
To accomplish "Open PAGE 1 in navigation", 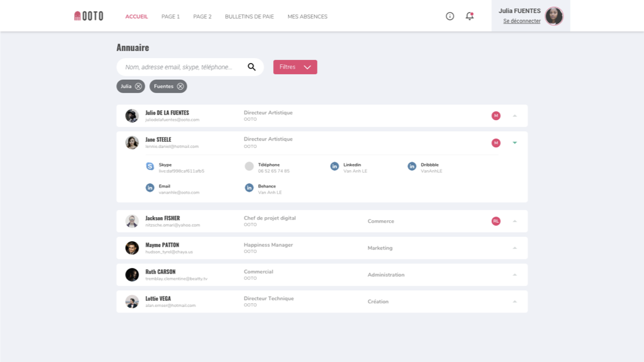I will tap(170, 17).
